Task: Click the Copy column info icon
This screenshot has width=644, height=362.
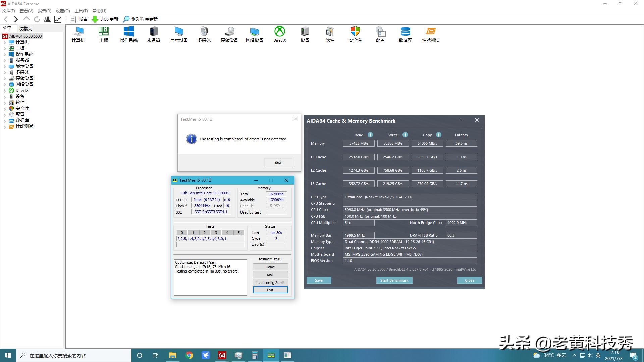Action: pyautogui.click(x=438, y=135)
